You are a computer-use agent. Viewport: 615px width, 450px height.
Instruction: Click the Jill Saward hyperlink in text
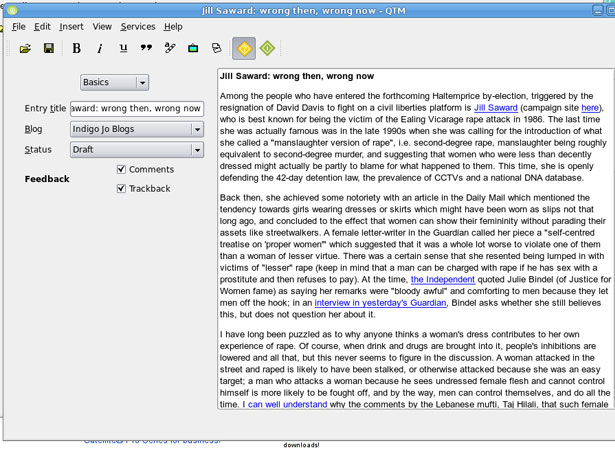click(x=496, y=108)
